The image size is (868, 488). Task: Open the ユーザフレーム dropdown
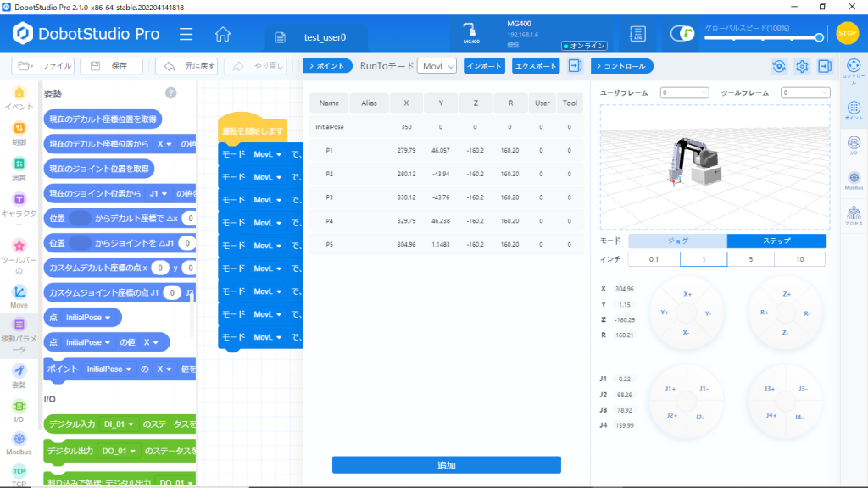click(x=684, y=92)
